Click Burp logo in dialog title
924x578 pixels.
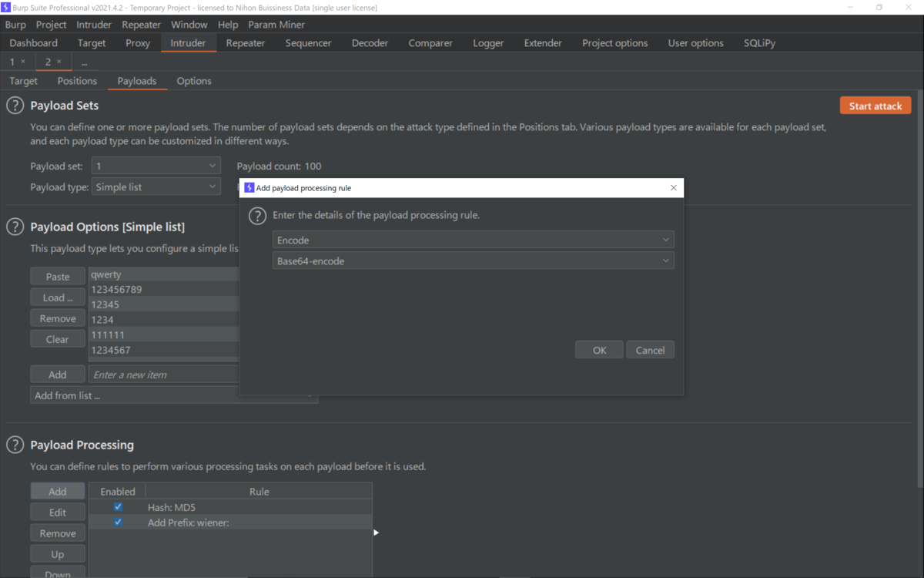click(x=249, y=188)
